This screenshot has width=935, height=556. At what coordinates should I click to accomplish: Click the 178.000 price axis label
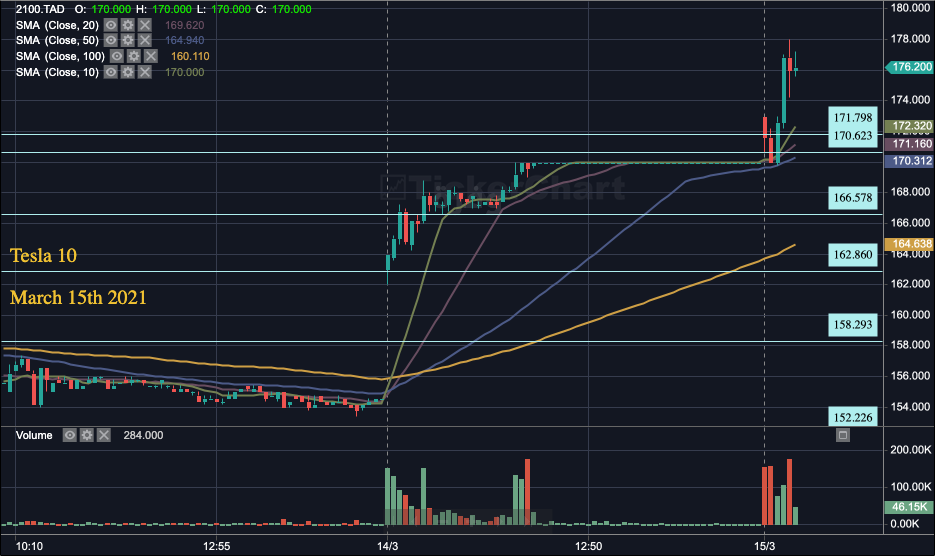[910, 39]
